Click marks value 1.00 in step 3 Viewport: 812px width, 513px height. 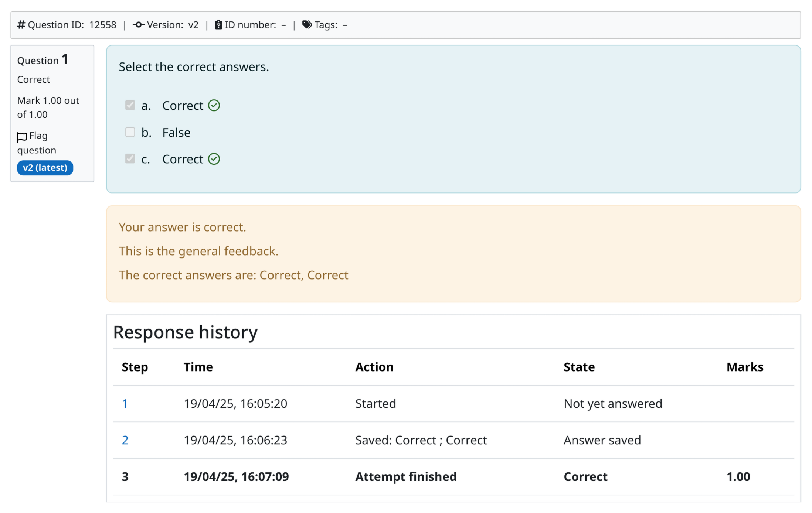click(x=738, y=477)
